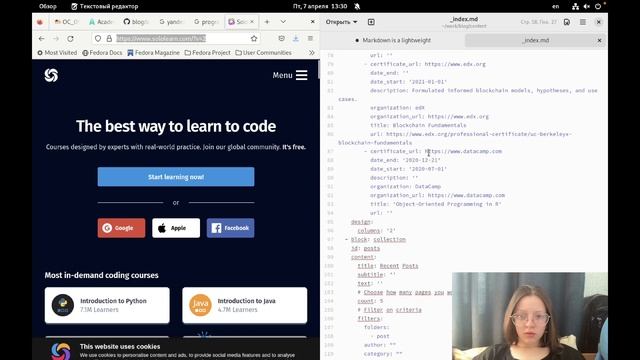Image resolution: width=640 pixels, height=360 pixels.
Task: Sign in with Google
Action: point(121,228)
